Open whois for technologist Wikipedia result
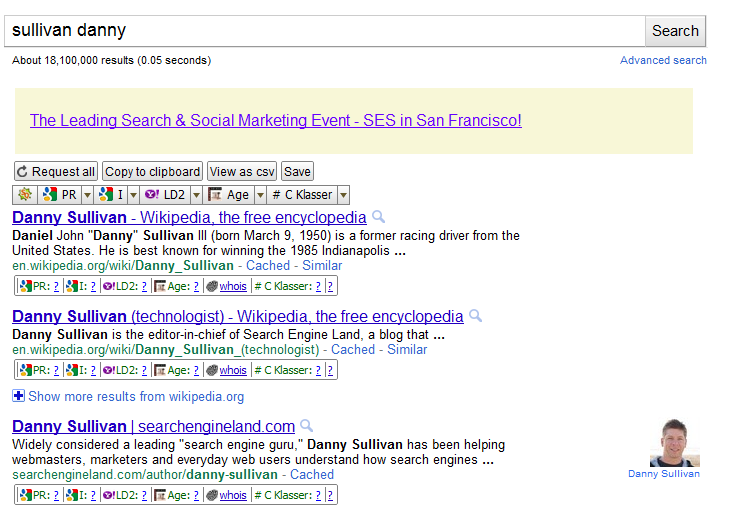 tap(233, 370)
